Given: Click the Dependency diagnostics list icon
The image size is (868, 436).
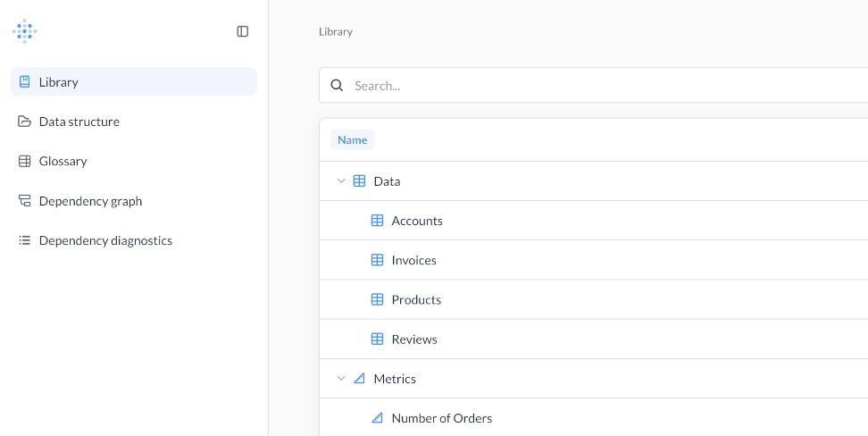Looking at the screenshot, I should coord(24,240).
